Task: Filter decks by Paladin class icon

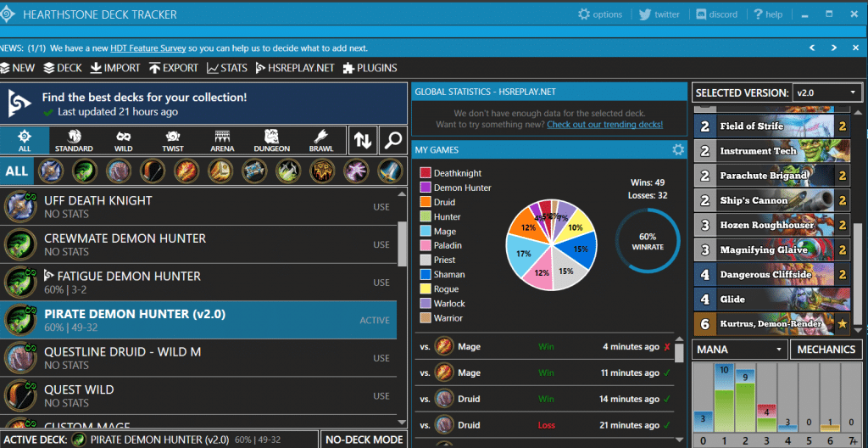Action: (x=220, y=171)
